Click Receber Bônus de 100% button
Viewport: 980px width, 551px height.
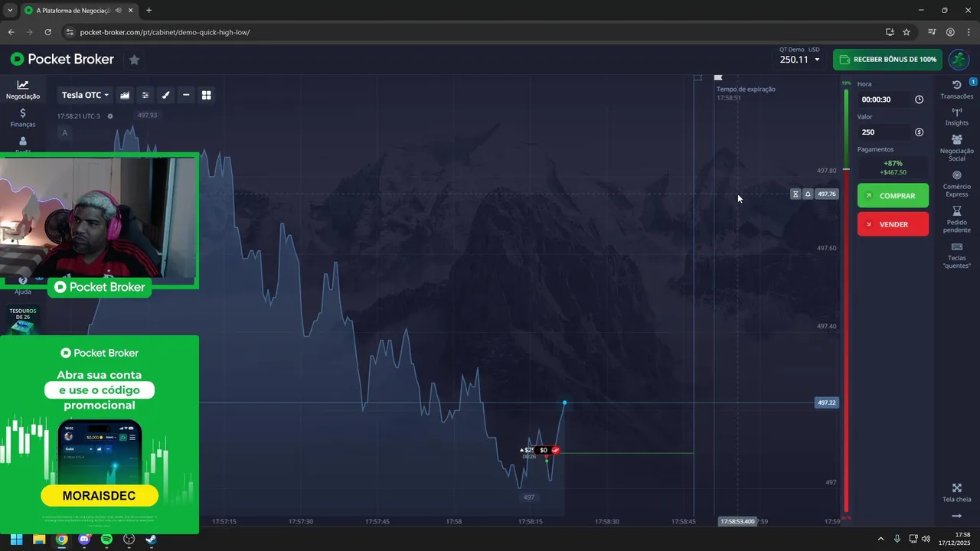(887, 60)
